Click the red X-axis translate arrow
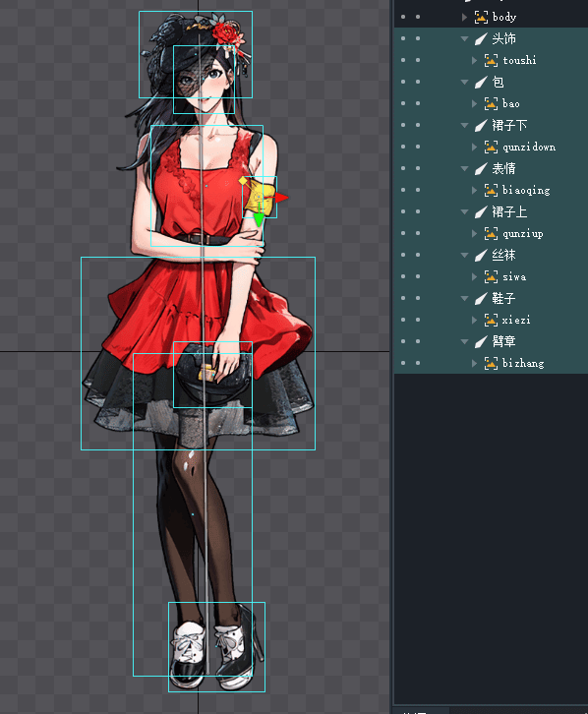588x714 pixels. pos(281,198)
